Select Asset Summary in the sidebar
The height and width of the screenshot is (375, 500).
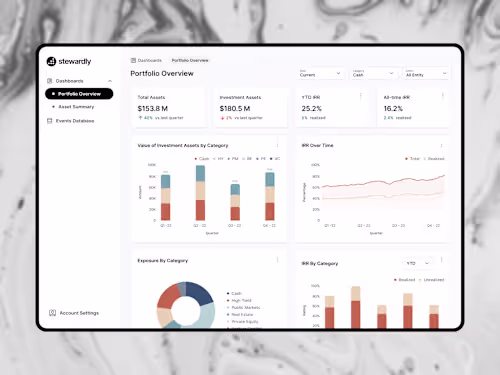(76, 107)
